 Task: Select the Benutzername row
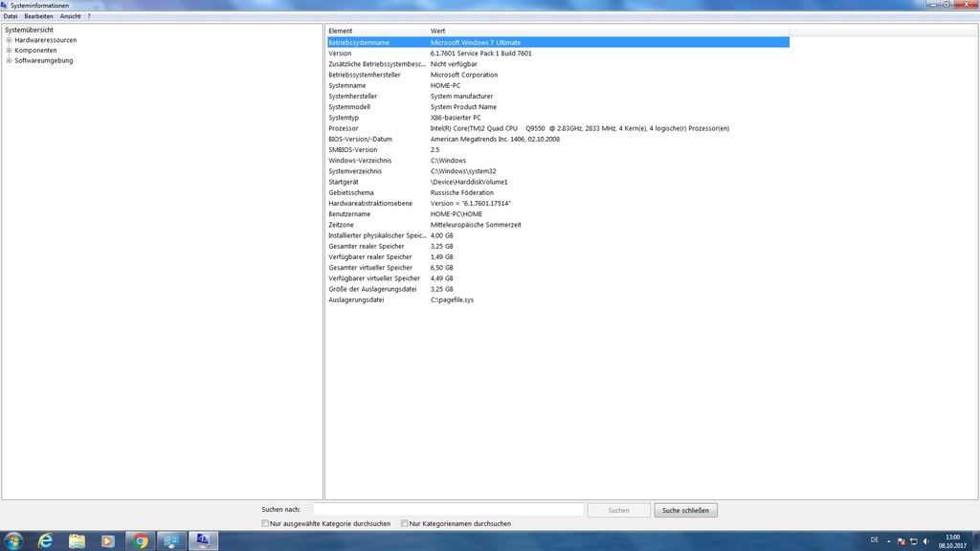pyautogui.click(x=558, y=213)
